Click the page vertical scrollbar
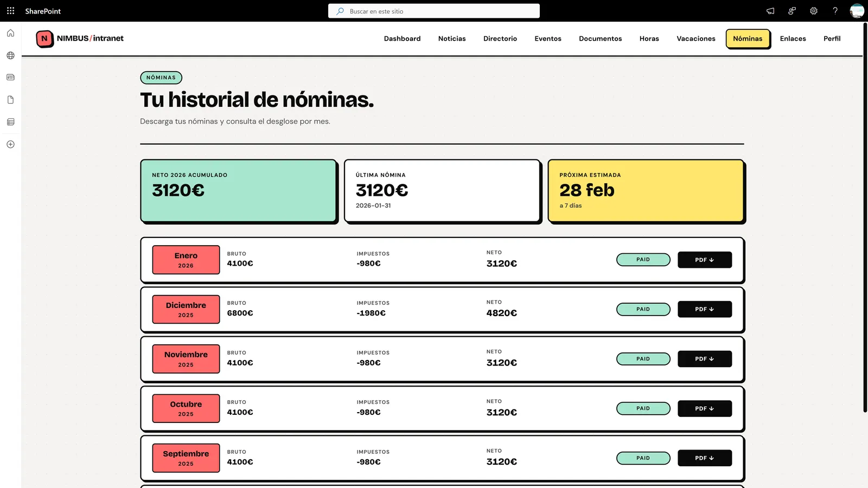 (x=865, y=217)
